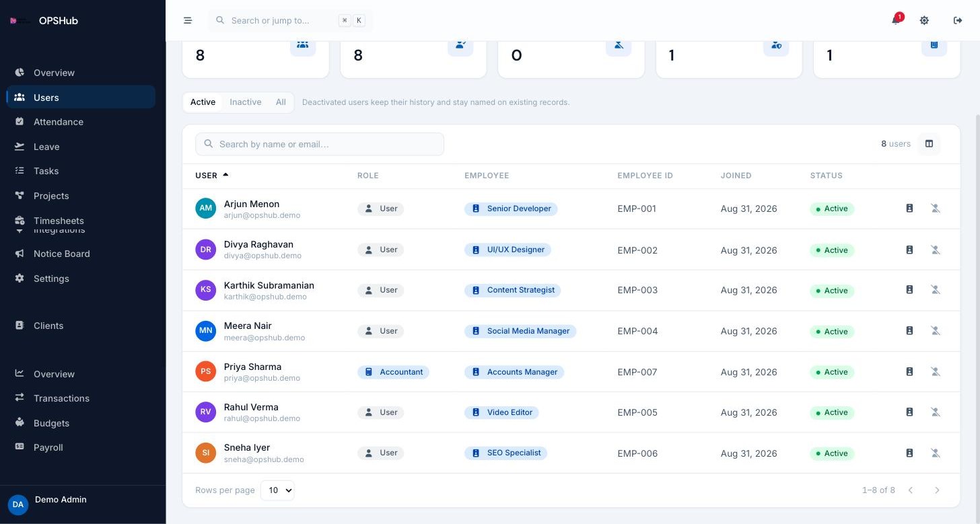Click karthik@opshub.demo email
Viewport: 980px width, 524px height.
pyautogui.click(x=265, y=297)
